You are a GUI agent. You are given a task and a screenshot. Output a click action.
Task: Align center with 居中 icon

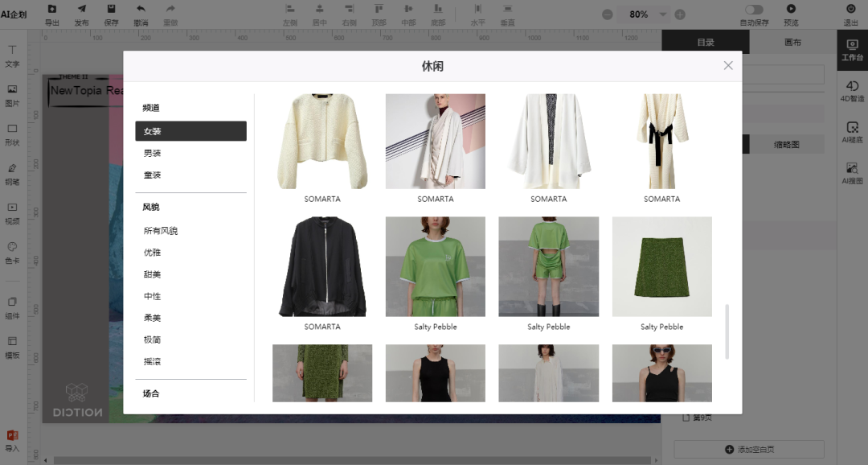click(x=319, y=9)
